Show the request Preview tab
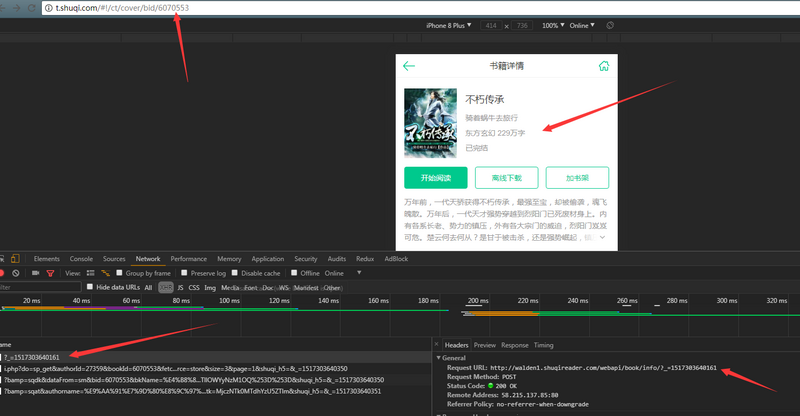The image size is (800, 416). tap(485, 345)
